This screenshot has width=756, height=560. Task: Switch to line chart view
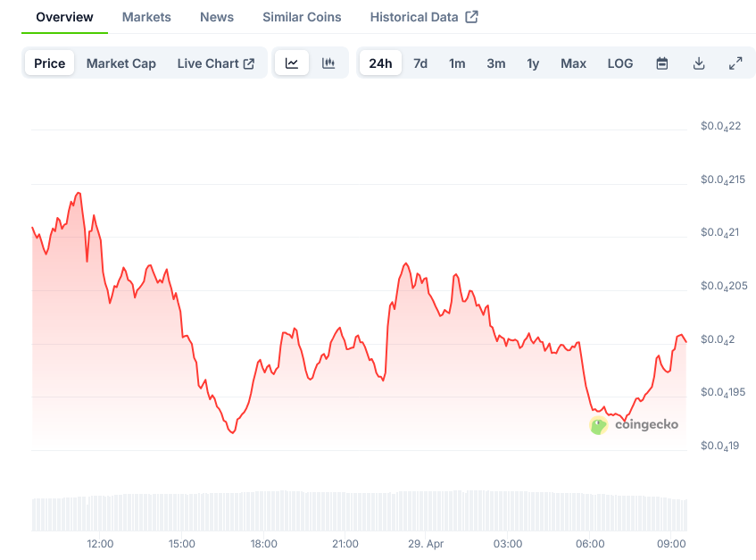coord(292,63)
